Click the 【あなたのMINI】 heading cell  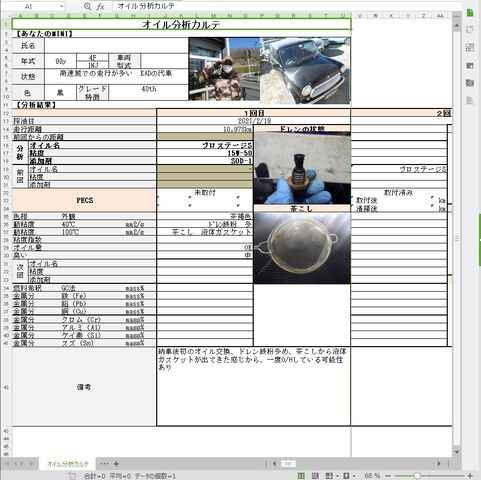[x=44, y=34]
